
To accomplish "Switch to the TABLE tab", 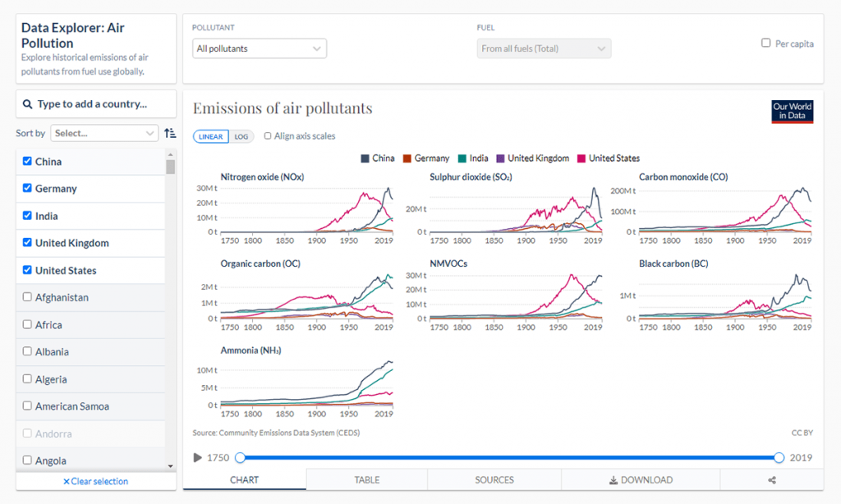I will pos(366,479).
